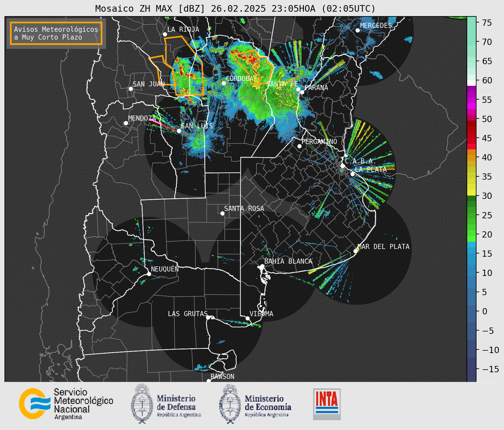Click the SAN LUIS city label
This screenshot has height=430, width=504.
[x=197, y=126]
